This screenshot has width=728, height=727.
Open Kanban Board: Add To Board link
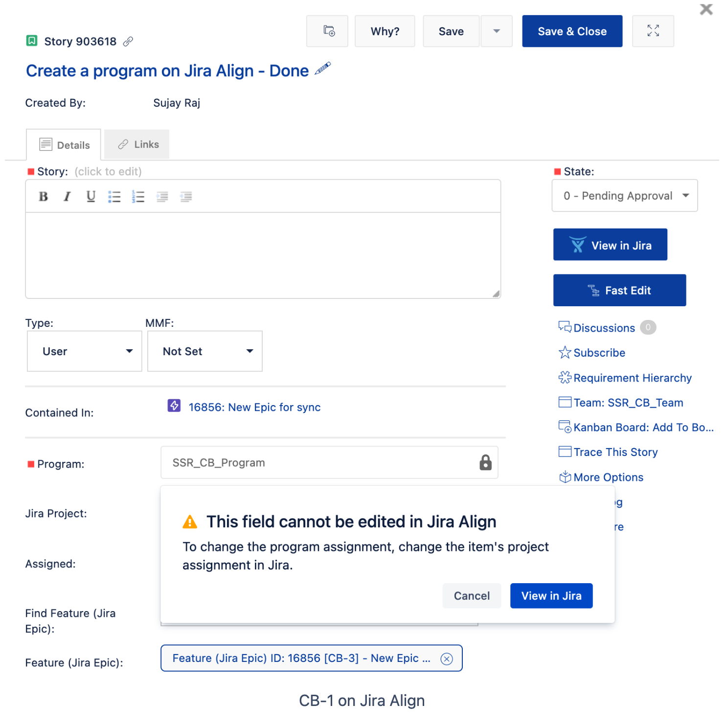tap(636, 428)
